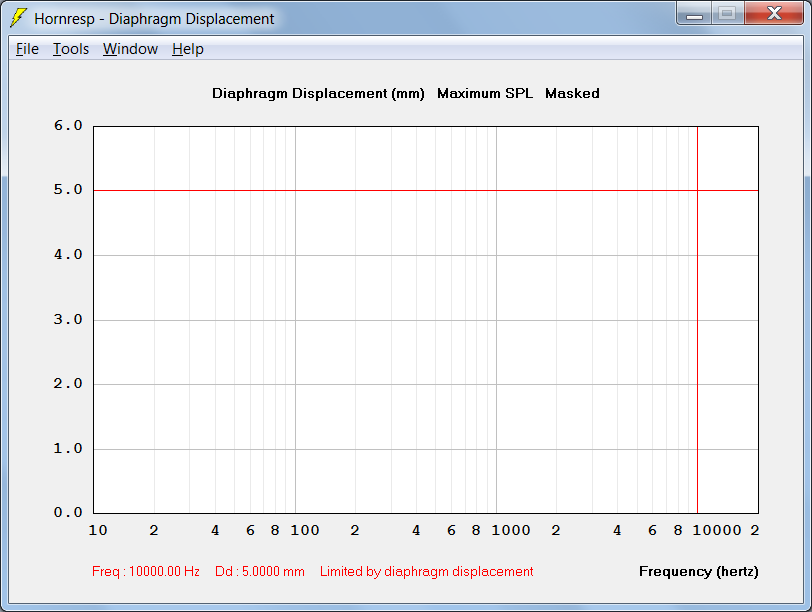Click the 5.0 y-axis label

point(68,190)
